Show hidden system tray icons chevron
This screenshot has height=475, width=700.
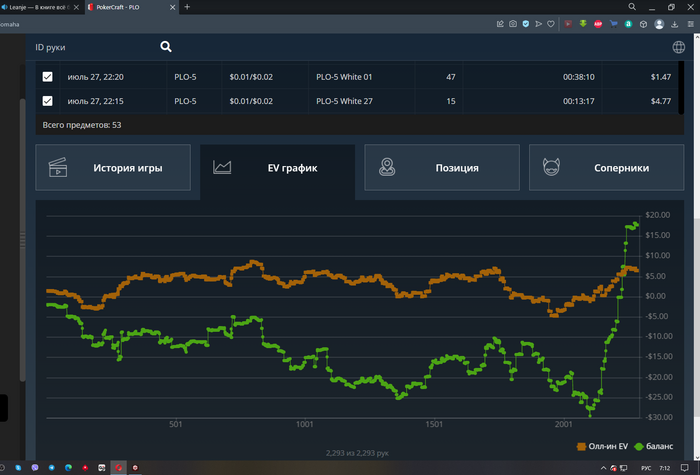click(603, 468)
